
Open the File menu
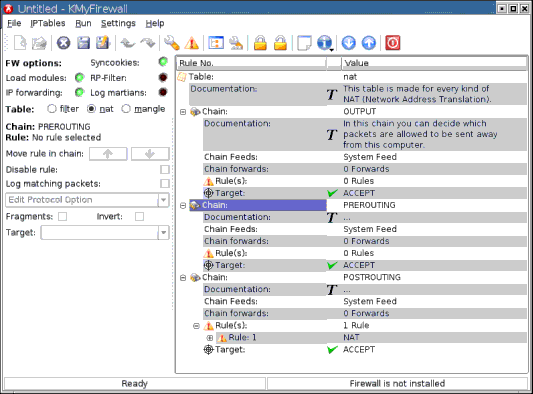point(14,23)
